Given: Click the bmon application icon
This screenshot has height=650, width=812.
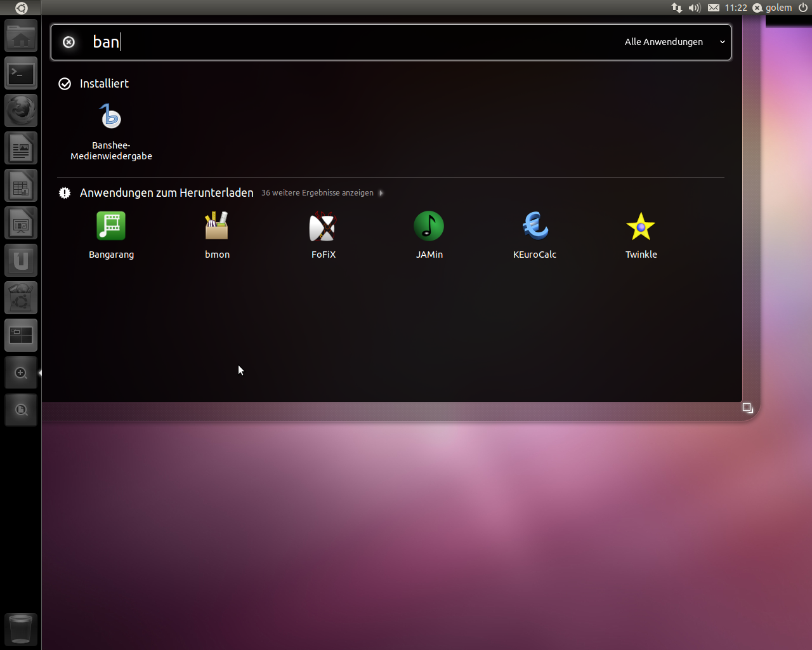Looking at the screenshot, I should [217, 227].
